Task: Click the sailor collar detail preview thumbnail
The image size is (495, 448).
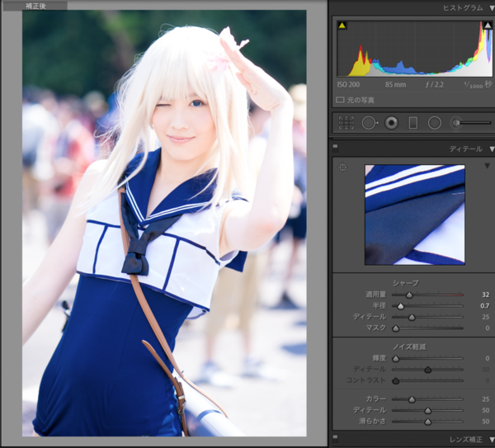Action: pos(415,215)
